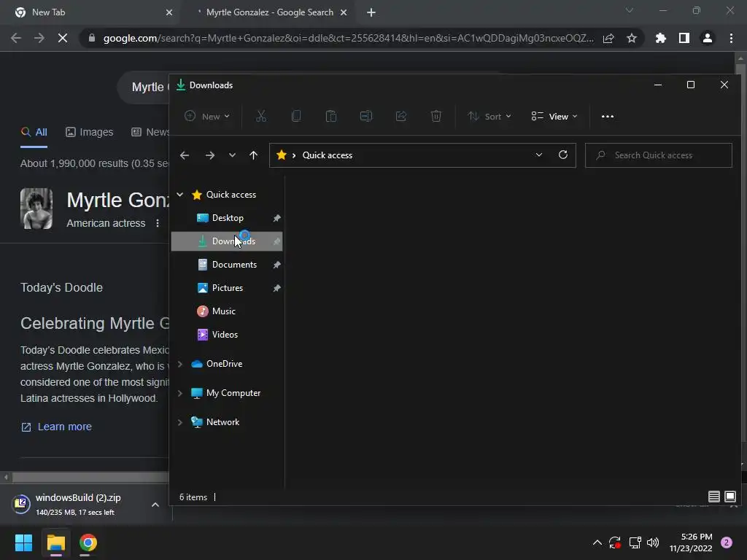Switch to large thumbnails view icon in status bar
Screen dimensions: 747x560
click(729, 497)
